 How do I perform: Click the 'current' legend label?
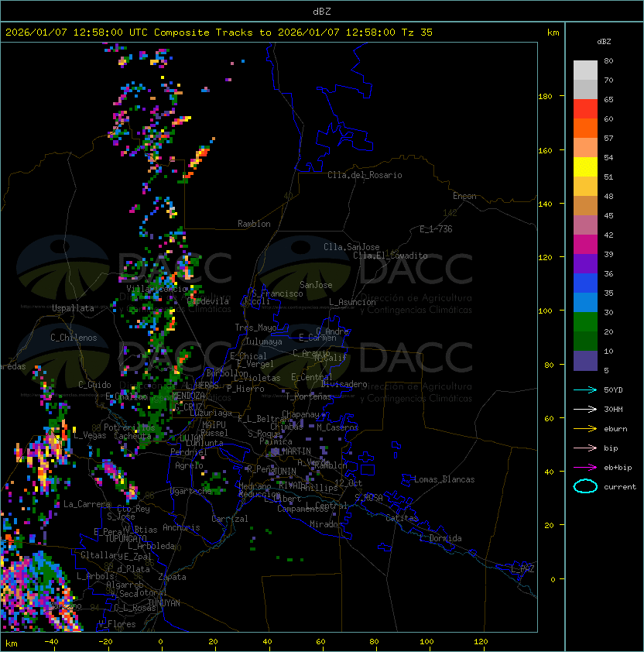point(620,486)
